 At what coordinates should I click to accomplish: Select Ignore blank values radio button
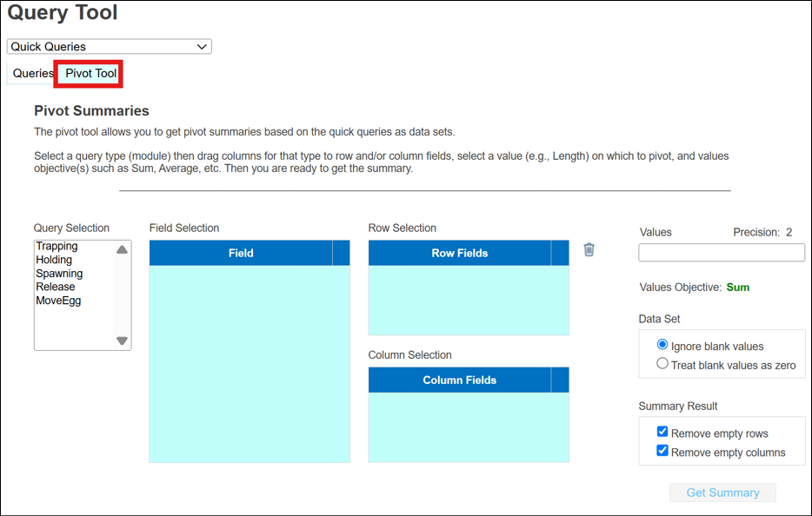662,345
